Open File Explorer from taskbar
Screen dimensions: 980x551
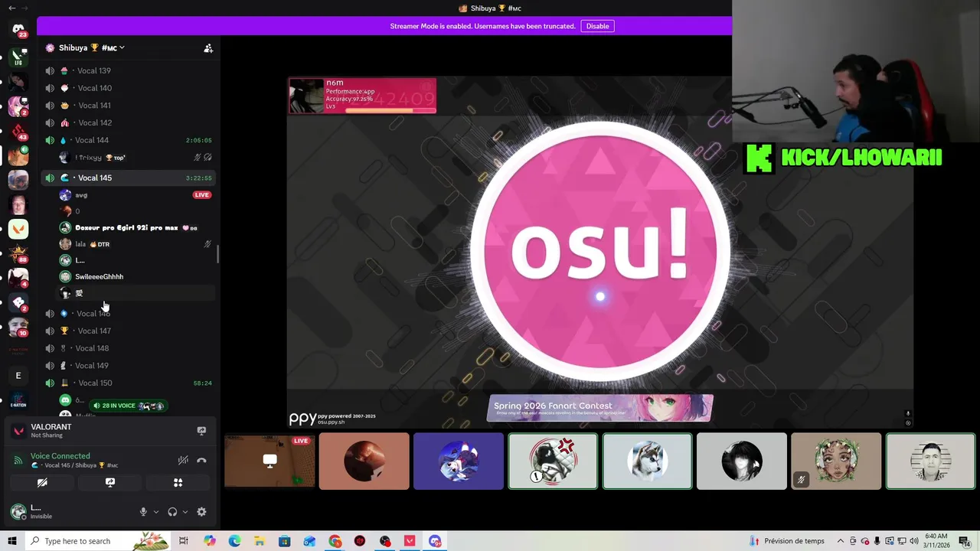click(x=259, y=541)
